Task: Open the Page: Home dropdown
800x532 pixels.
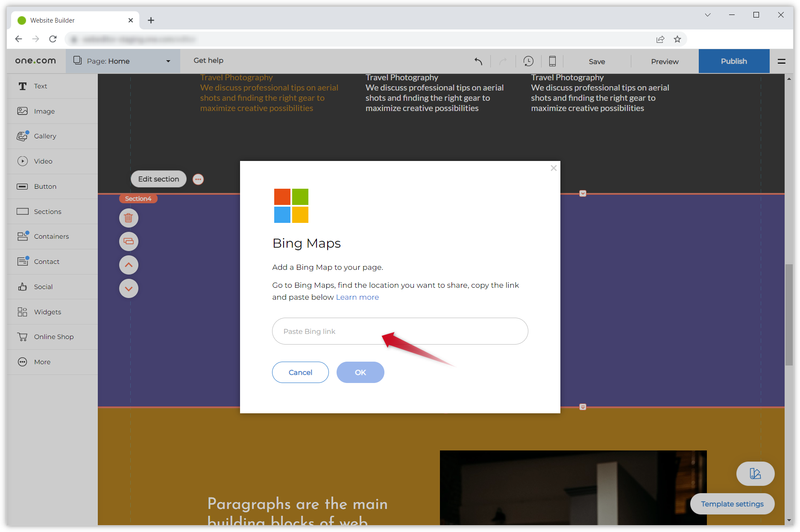Action: [123, 61]
